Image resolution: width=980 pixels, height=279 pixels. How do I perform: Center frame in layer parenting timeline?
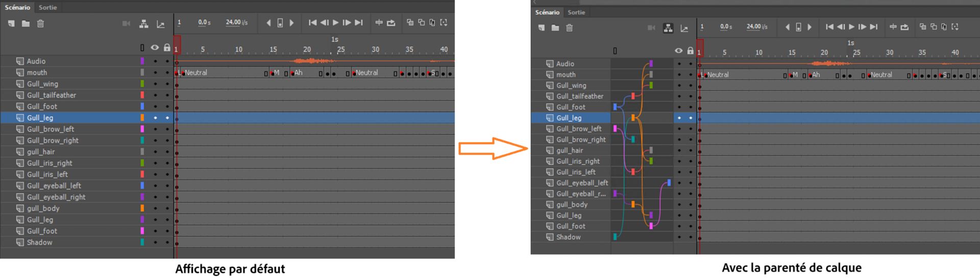pos(893,27)
